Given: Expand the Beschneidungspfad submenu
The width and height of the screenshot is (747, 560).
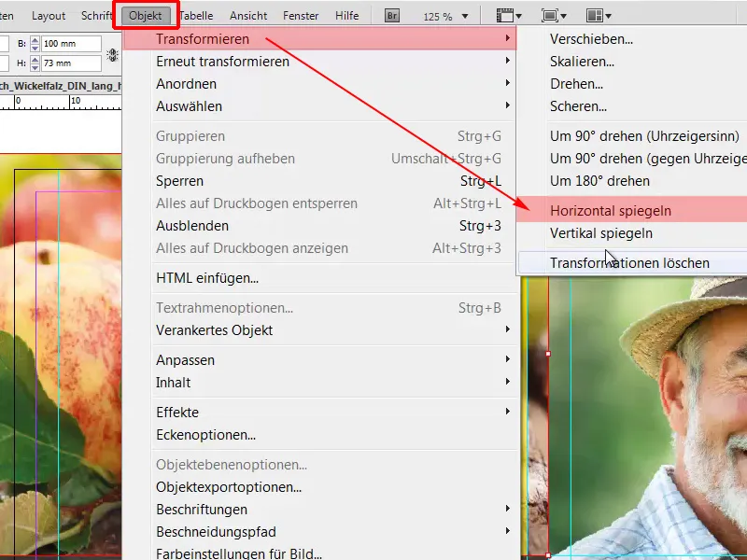Looking at the screenshot, I should (319, 532).
